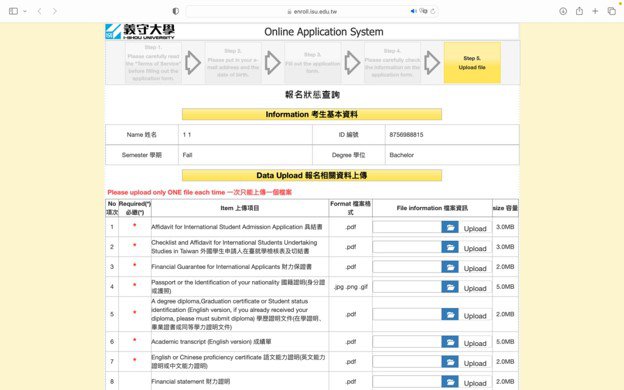The image size is (624, 390).
Task: Go to Step 2 e-mail and birth date
Action: click(233, 63)
